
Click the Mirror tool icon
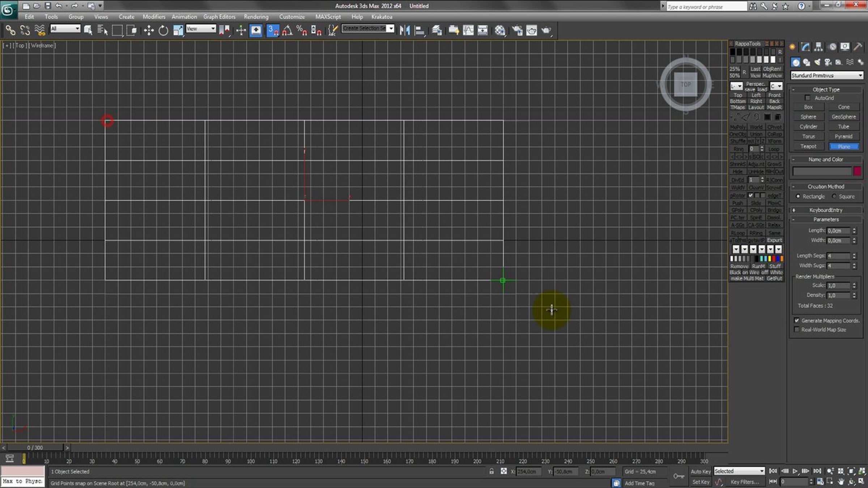405,30
